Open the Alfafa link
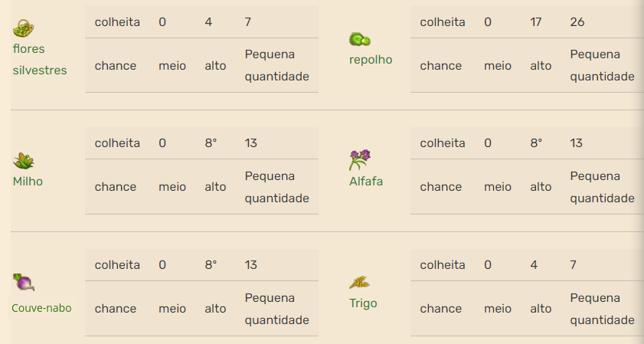 (366, 182)
